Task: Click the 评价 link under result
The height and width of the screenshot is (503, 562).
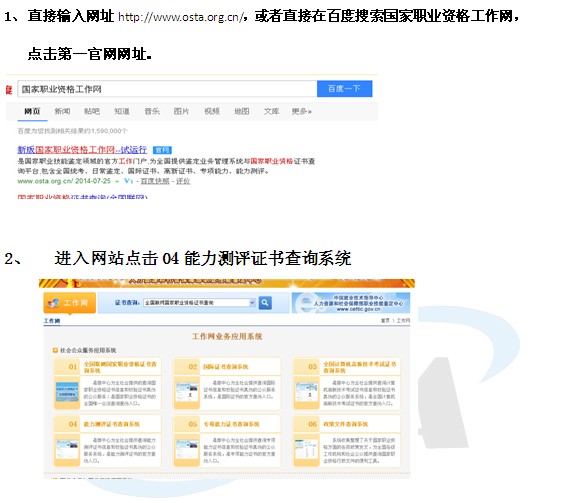Action: click(x=183, y=181)
